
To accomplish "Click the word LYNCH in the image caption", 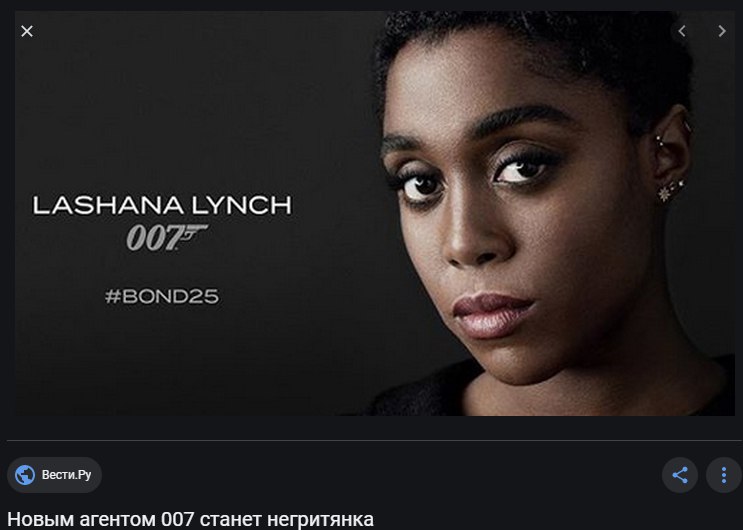I will click(x=242, y=205).
